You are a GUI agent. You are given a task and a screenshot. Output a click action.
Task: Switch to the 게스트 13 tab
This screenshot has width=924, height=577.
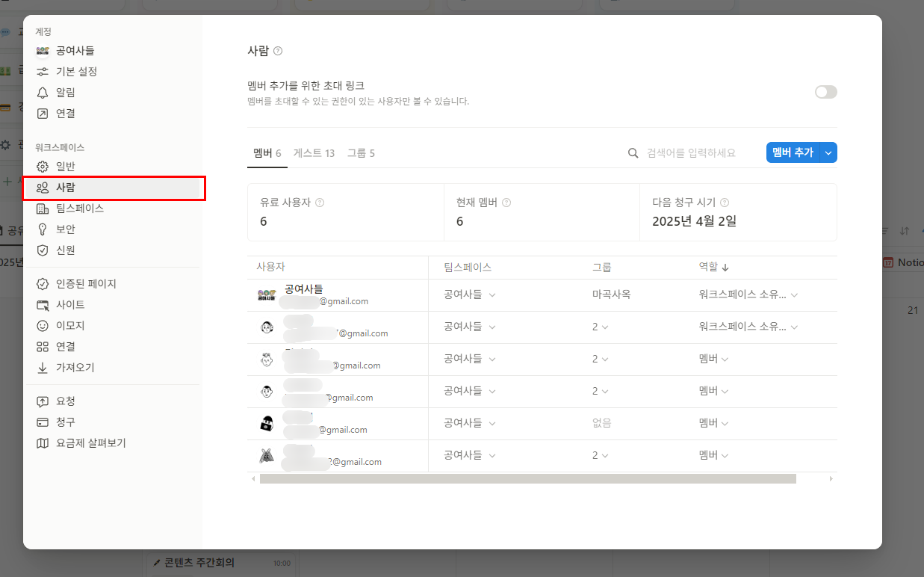(x=314, y=153)
